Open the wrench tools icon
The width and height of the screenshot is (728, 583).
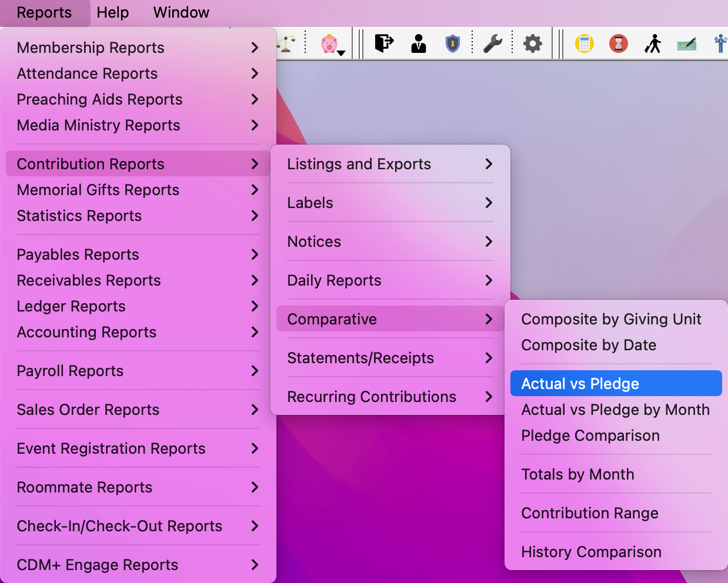tap(492, 43)
